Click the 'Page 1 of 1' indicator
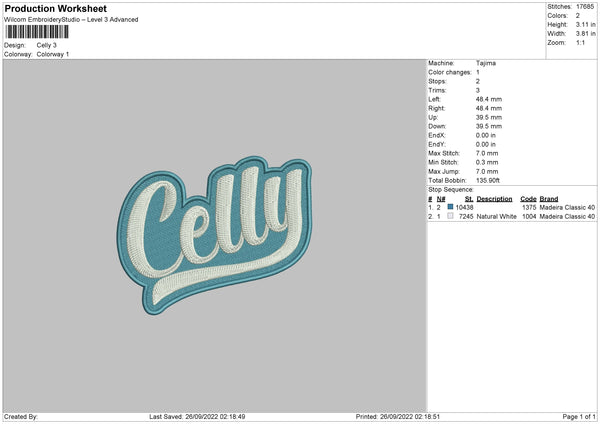The height and width of the screenshot is (424, 600). 579,416
